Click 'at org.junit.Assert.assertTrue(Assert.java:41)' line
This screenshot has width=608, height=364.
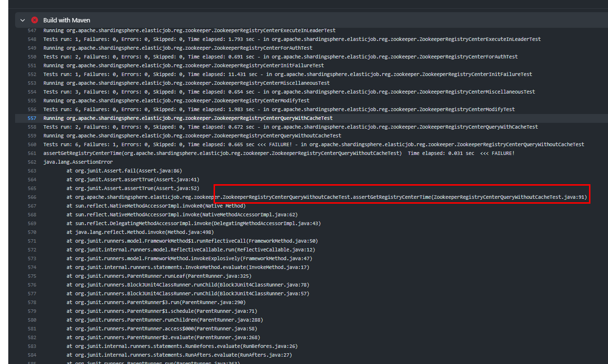133,179
